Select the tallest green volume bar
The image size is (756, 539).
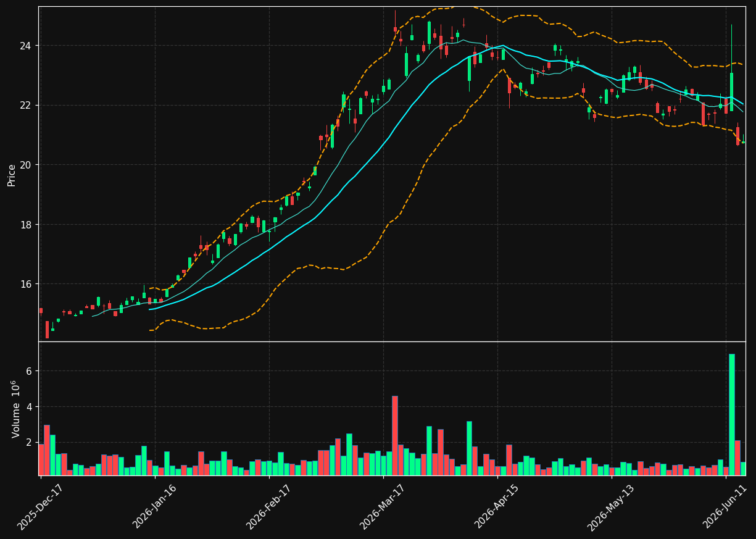coord(732,414)
